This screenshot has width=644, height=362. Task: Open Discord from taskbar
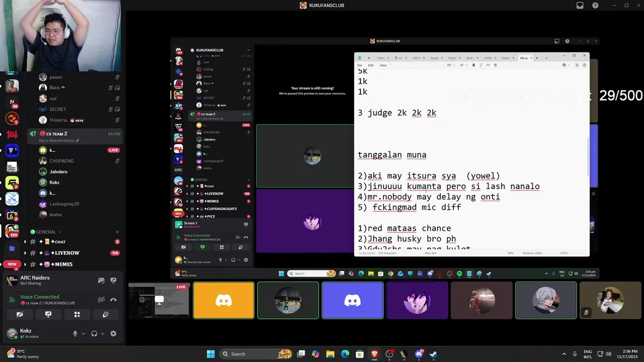[419, 354]
